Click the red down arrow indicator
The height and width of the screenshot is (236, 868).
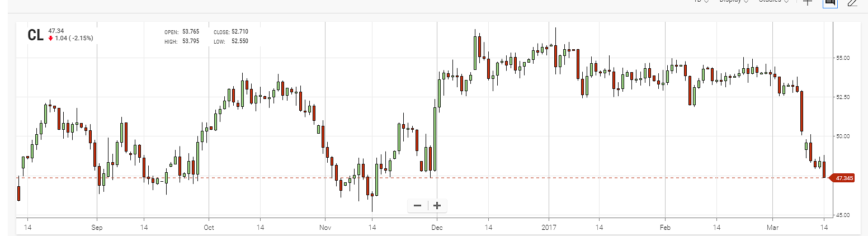pyautogui.click(x=51, y=38)
